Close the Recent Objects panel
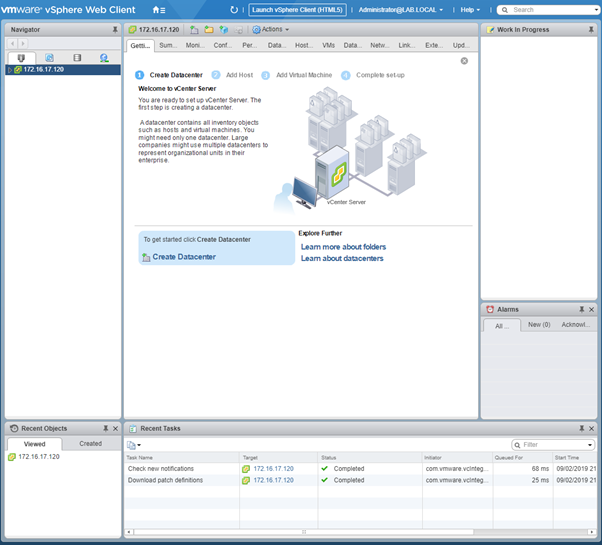Viewport: 602px width, 545px height. click(x=116, y=428)
